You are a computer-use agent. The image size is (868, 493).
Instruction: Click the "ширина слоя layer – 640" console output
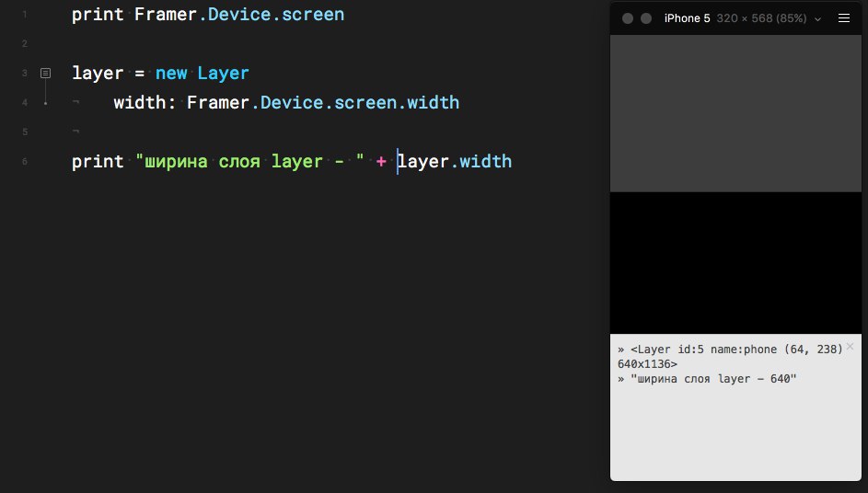tap(712, 379)
